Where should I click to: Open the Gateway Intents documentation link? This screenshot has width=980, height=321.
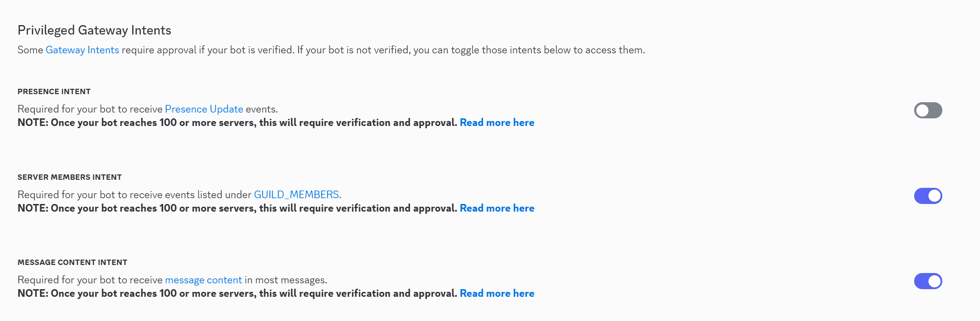[x=82, y=50]
